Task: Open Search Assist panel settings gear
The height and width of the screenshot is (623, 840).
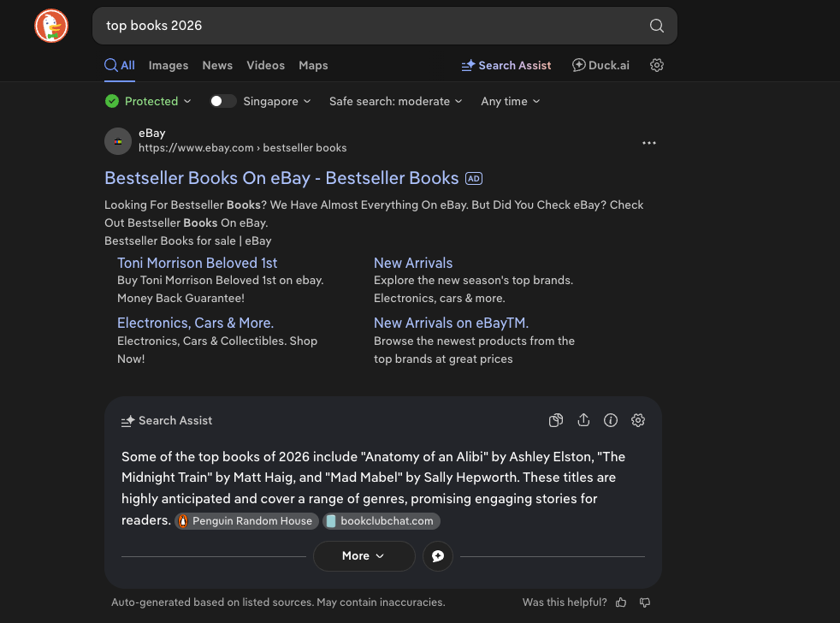Action: 637,420
